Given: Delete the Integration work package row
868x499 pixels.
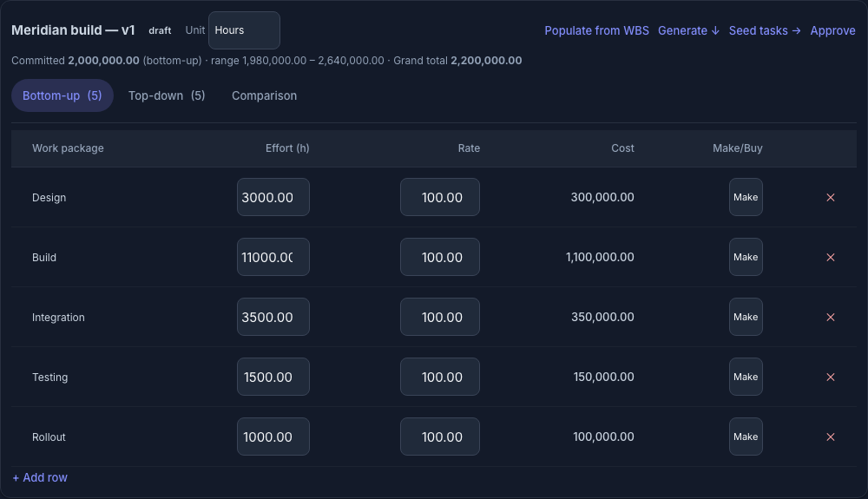Looking at the screenshot, I should click(831, 317).
